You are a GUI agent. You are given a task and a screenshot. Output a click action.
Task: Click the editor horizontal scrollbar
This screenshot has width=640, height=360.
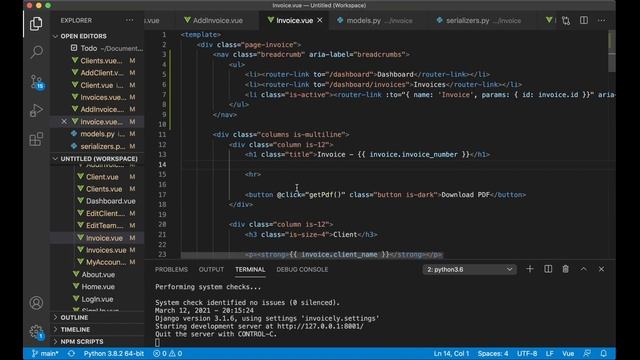click(312, 255)
